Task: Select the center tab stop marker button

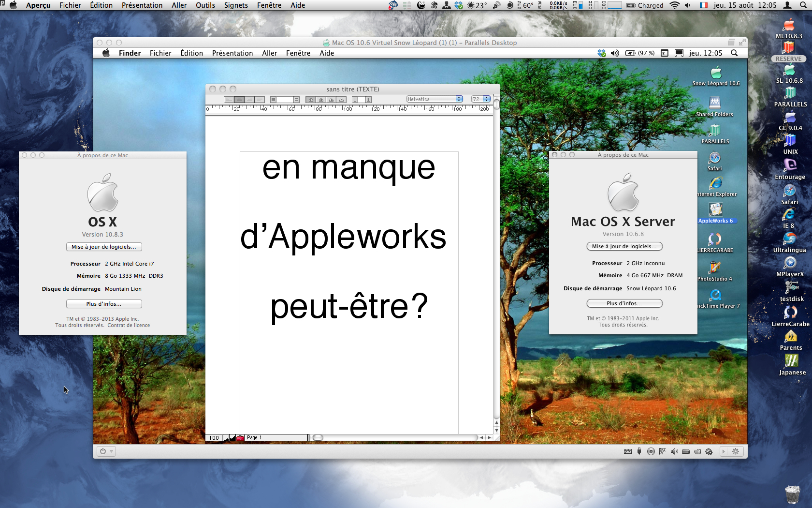Action: click(321, 100)
